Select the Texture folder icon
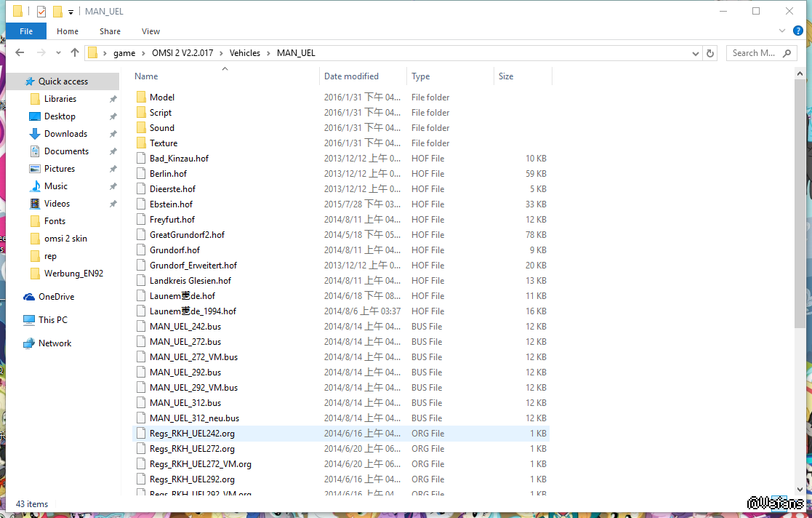812x518 pixels. click(x=141, y=143)
